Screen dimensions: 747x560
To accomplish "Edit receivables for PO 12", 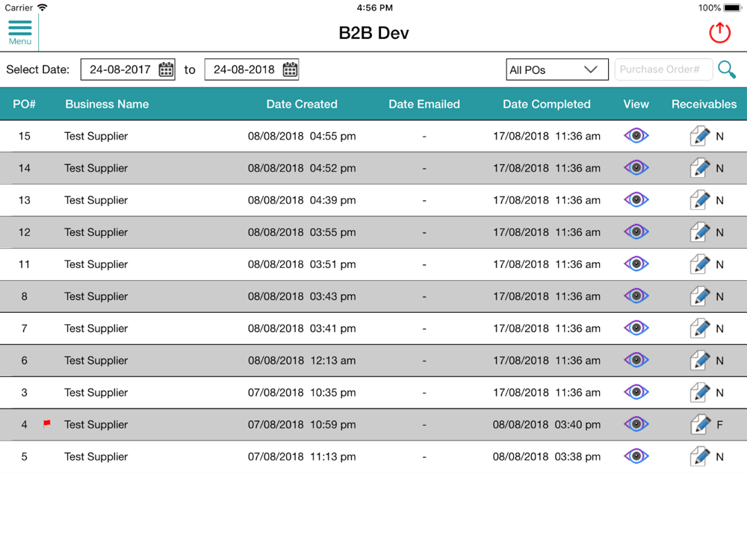I will click(700, 232).
